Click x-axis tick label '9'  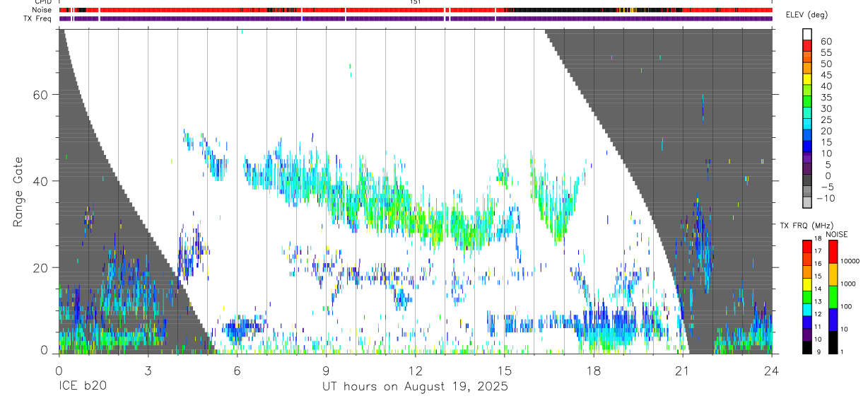[x=326, y=371]
